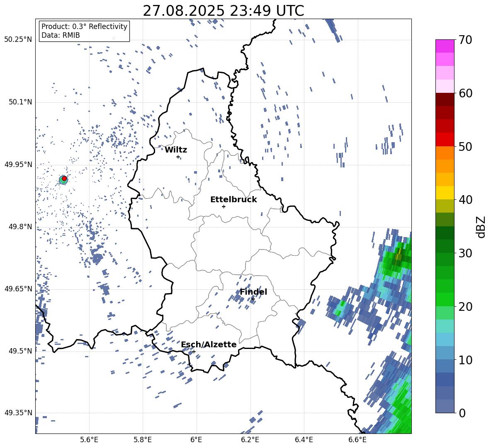Click the title 27.08.2025 23:49 UTC
This screenshot has width=491, height=448.
point(224,11)
